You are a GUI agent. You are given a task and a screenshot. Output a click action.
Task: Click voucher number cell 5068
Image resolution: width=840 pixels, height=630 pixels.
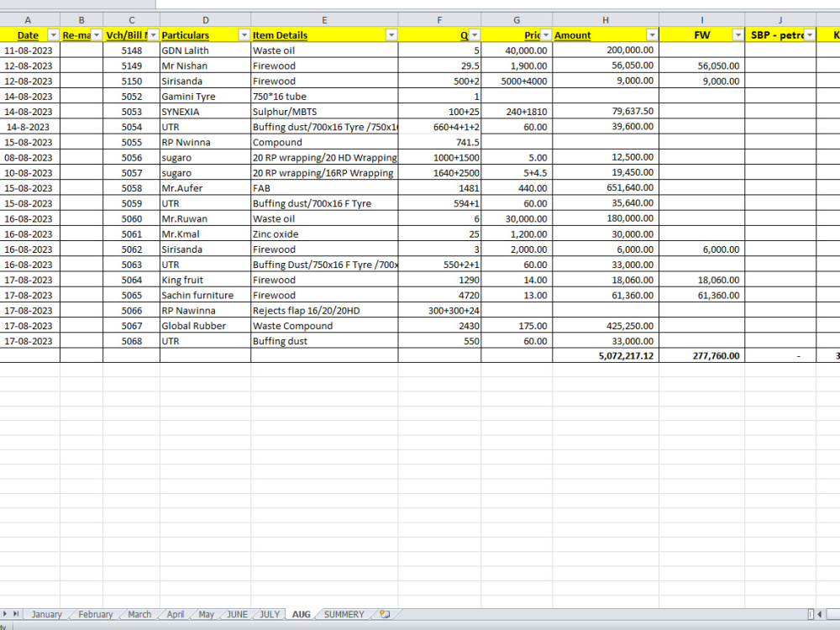pos(131,341)
